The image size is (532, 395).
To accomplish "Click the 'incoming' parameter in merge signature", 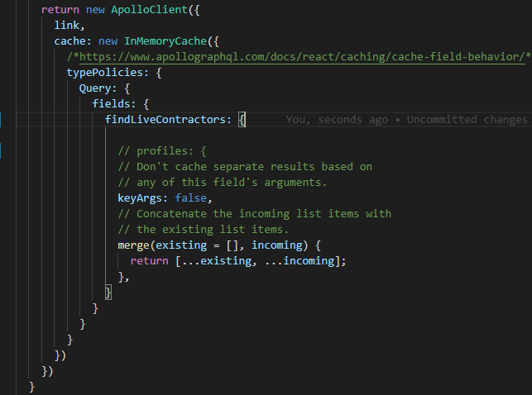I will [277, 245].
